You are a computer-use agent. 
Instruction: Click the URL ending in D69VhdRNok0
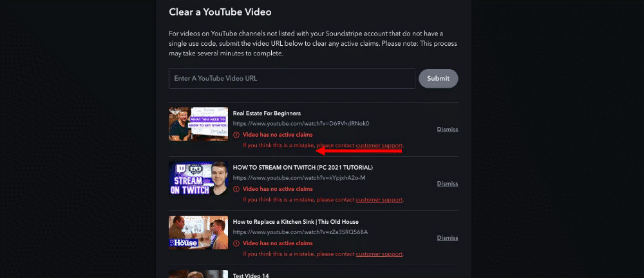click(x=301, y=123)
